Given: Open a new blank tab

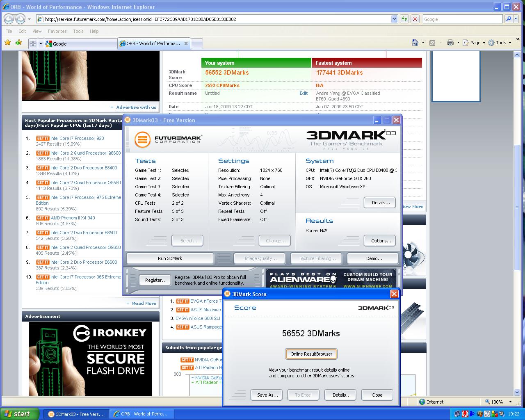Looking at the screenshot, I should [x=197, y=43].
